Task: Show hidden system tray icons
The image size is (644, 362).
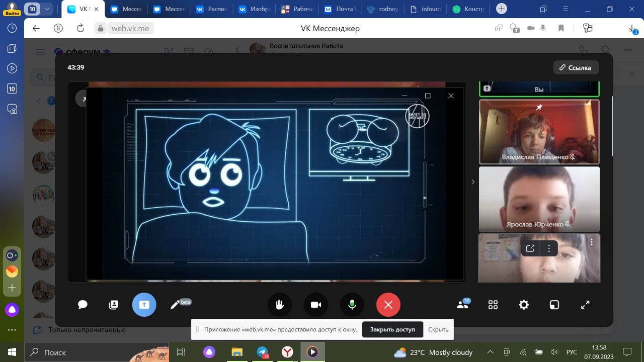Action: [x=491, y=352]
